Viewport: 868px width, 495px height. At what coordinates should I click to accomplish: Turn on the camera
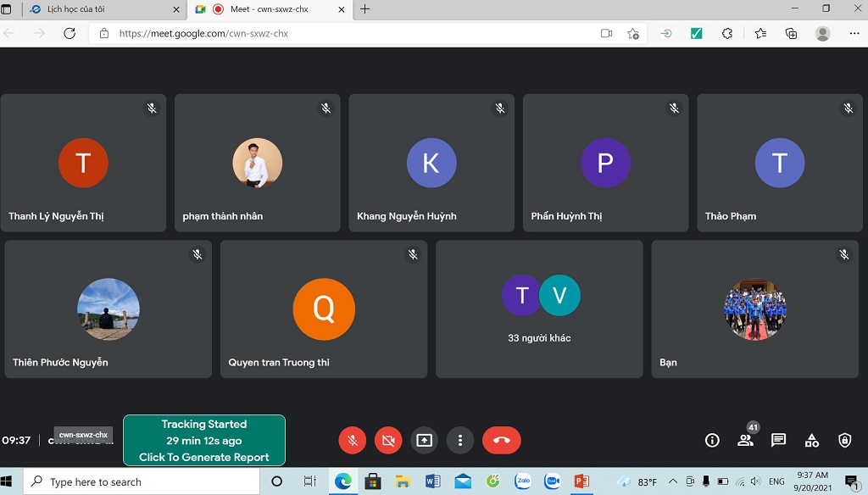tap(388, 440)
